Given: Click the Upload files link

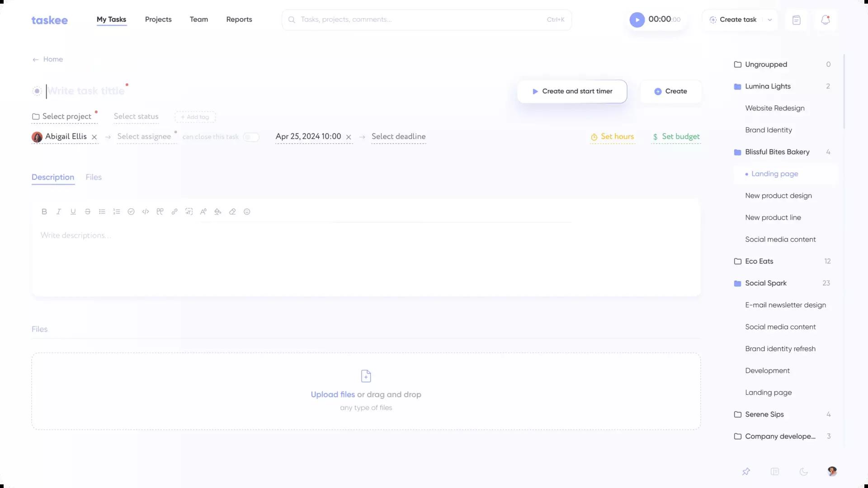Looking at the screenshot, I should (x=333, y=394).
